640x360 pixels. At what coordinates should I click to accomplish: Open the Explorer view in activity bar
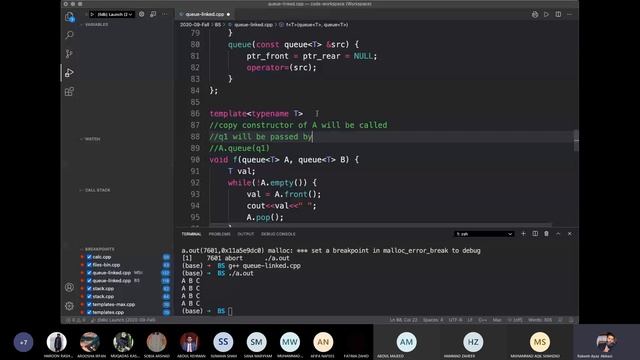point(69,17)
